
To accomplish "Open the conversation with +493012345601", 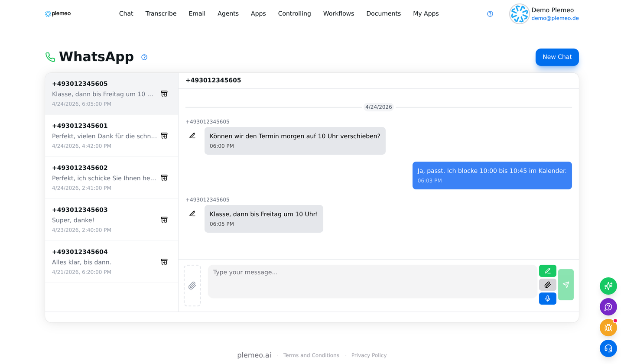I will (112, 136).
